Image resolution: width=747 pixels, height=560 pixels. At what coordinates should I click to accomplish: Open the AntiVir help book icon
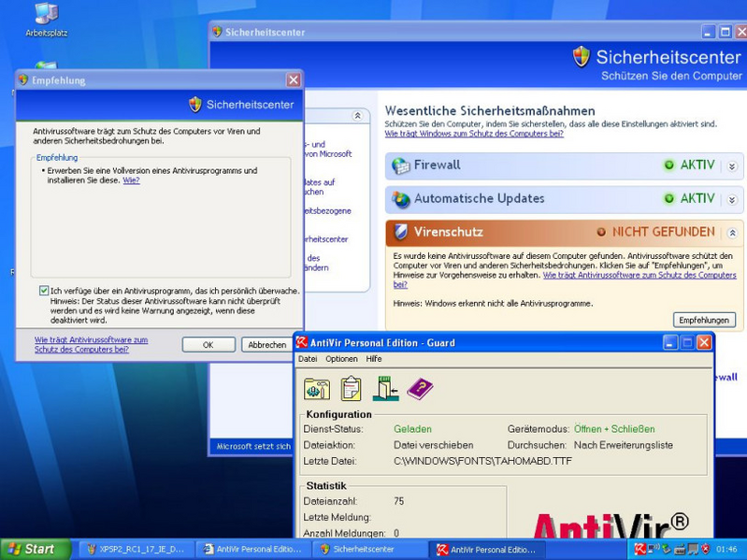pos(420,389)
